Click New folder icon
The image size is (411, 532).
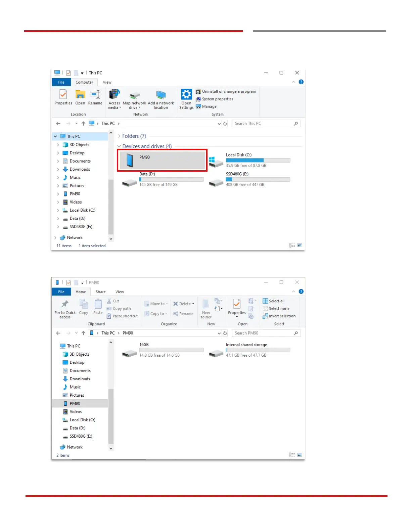pos(206,309)
